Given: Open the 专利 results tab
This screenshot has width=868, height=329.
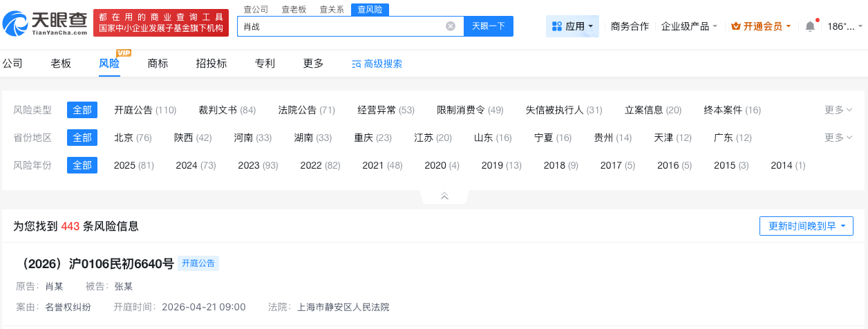Looking at the screenshot, I should pyautogui.click(x=265, y=64).
